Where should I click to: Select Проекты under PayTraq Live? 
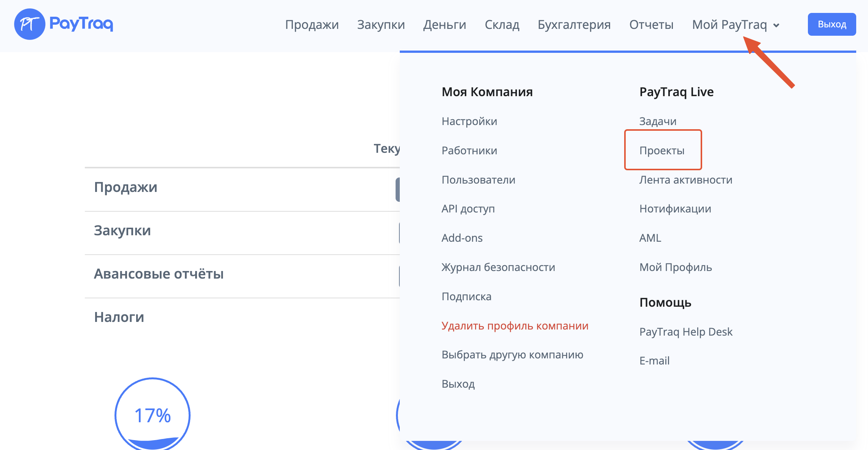coord(662,151)
